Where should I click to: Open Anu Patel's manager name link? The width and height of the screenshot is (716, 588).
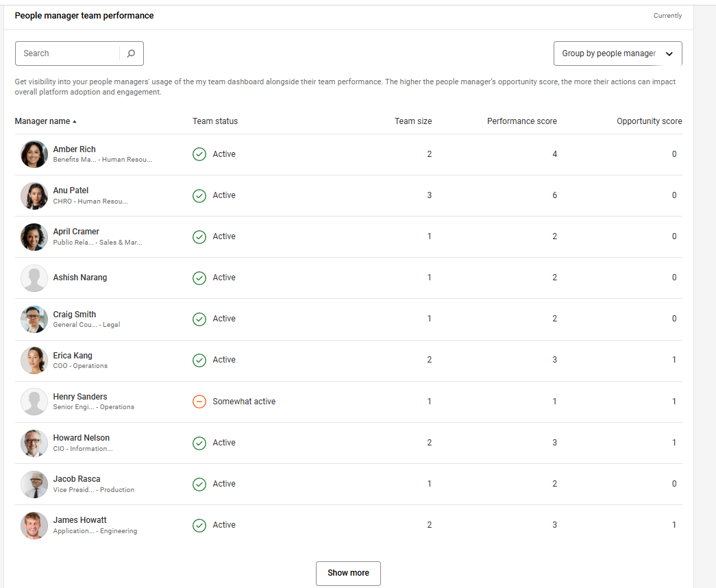[71, 191]
